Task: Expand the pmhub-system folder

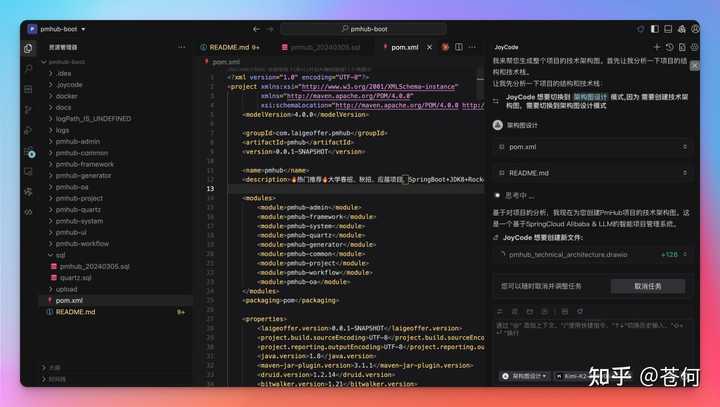Action: [x=51, y=221]
